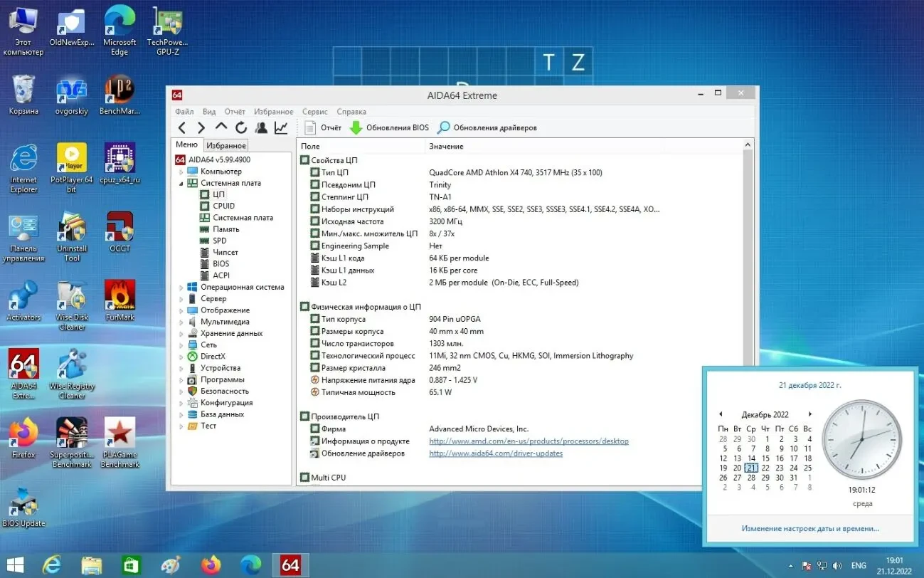
Task: Open the amd.com processors link
Action: [529, 441]
